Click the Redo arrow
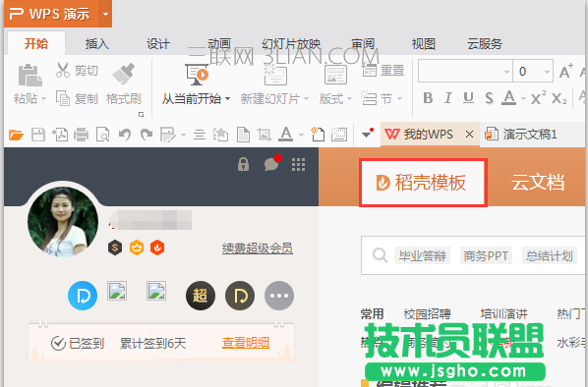 [x=147, y=135]
